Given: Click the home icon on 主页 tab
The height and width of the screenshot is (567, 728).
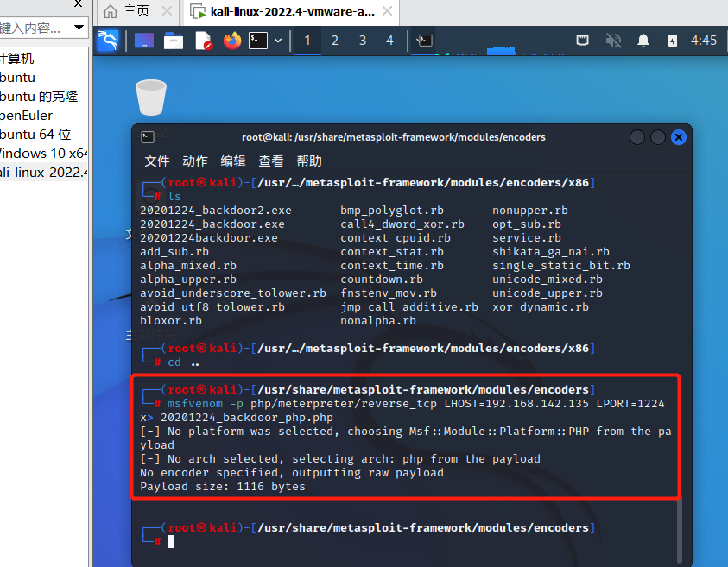Looking at the screenshot, I should click(x=111, y=11).
